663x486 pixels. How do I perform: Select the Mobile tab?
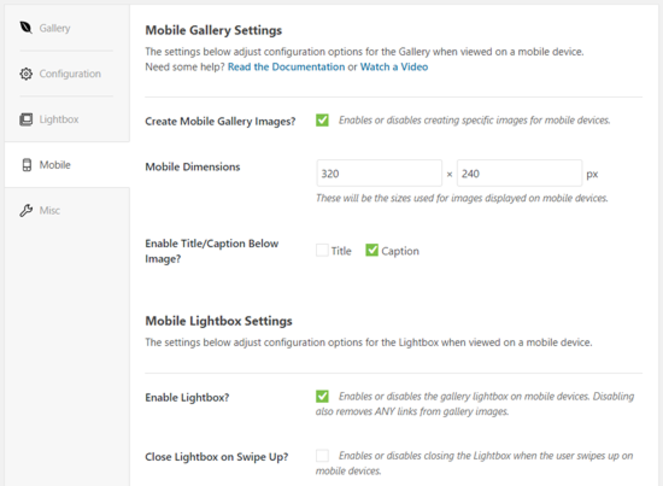[x=55, y=165]
